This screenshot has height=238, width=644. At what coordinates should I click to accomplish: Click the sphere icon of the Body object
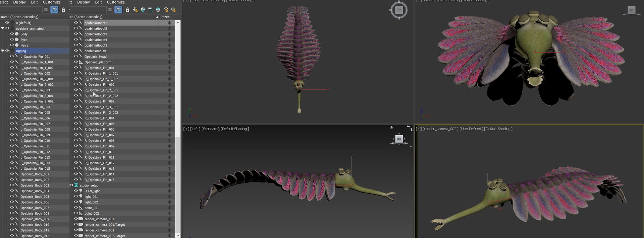click(x=17, y=34)
